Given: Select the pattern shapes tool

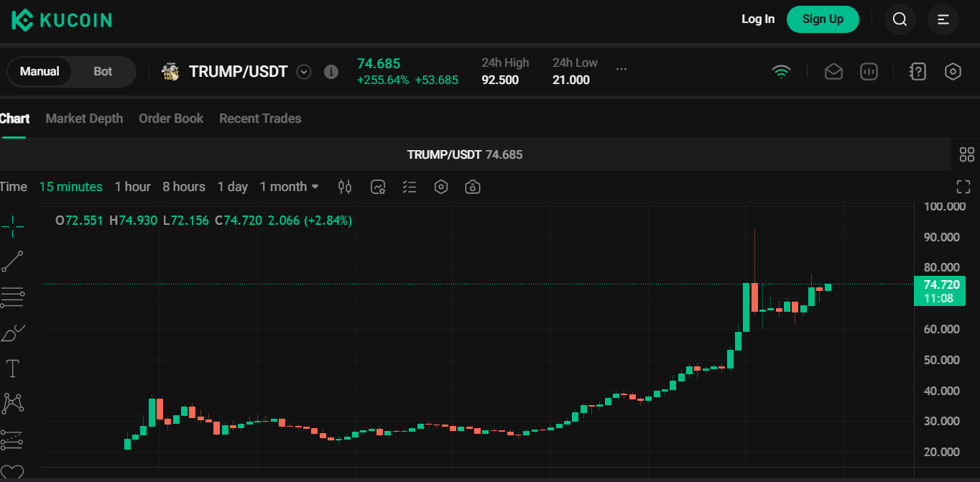Looking at the screenshot, I should click(12, 403).
